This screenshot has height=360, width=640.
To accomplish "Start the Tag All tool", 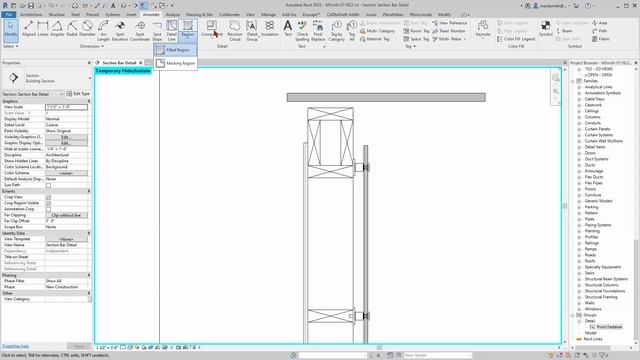I will [x=352, y=31].
